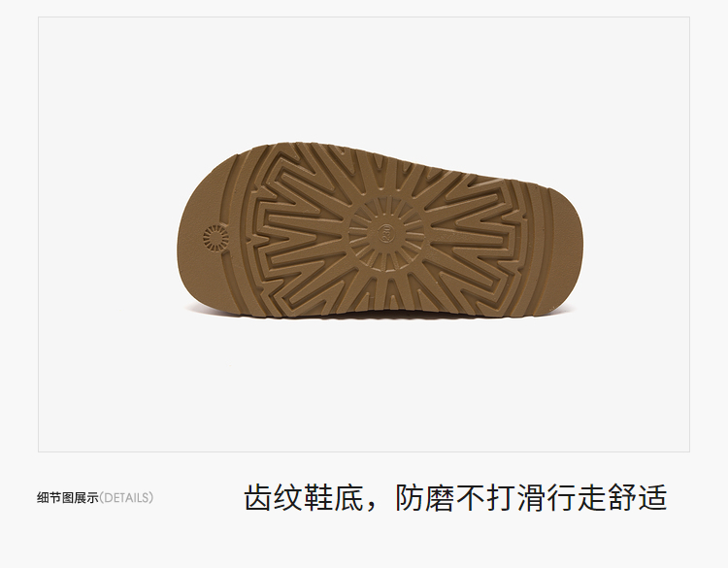Viewport: 728px width, 568px height.
Task: Click the (DETAILS) gray text
Action: 126,498
